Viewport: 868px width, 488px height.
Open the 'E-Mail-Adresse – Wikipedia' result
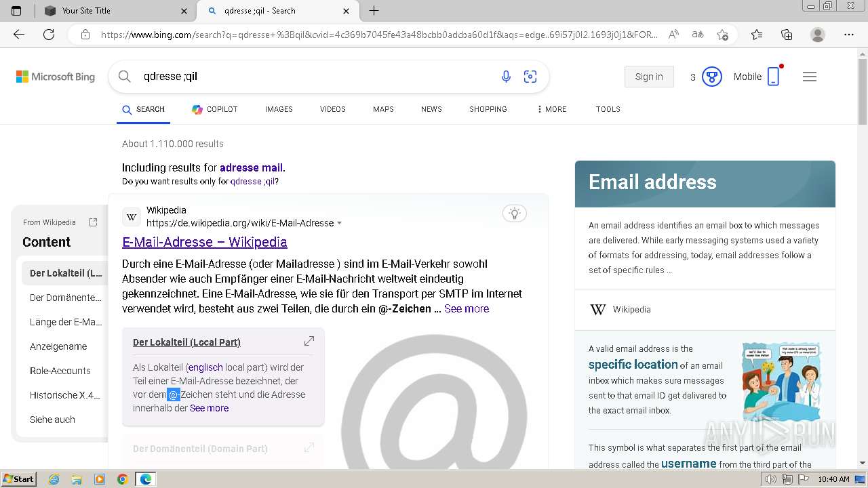(x=205, y=242)
